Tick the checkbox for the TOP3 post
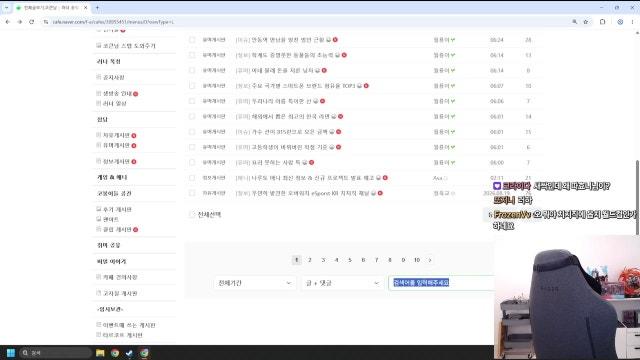Viewport: 640px width, 360px height. click(192, 86)
